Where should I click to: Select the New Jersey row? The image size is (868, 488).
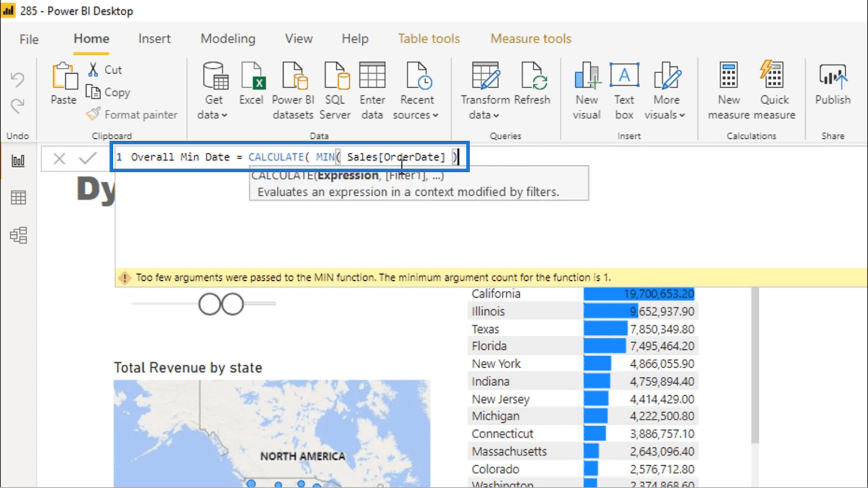click(x=583, y=399)
